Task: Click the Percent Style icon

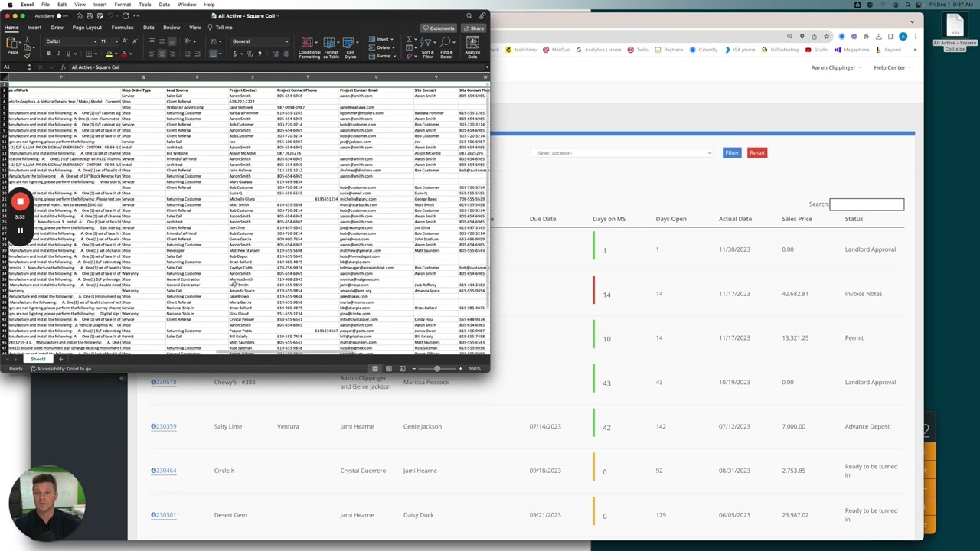Action: point(250,54)
